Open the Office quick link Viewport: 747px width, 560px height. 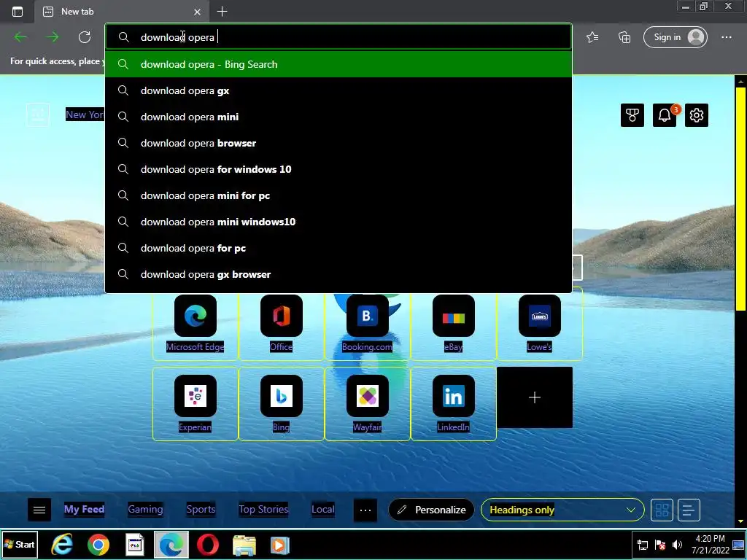click(x=281, y=324)
